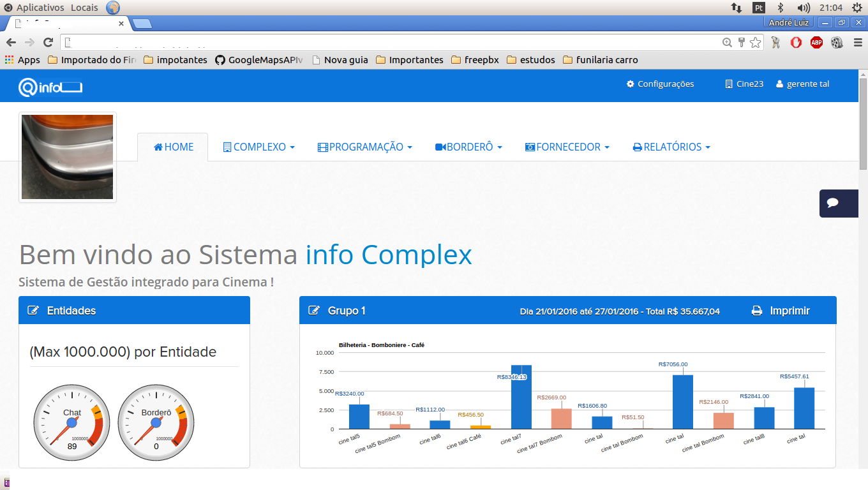The image size is (868, 490).
Task: Click the gerente tal user link
Action: (802, 84)
